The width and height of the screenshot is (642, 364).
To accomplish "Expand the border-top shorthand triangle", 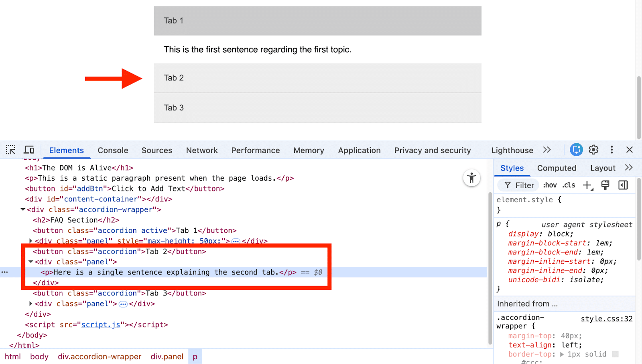I will click(562, 354).
